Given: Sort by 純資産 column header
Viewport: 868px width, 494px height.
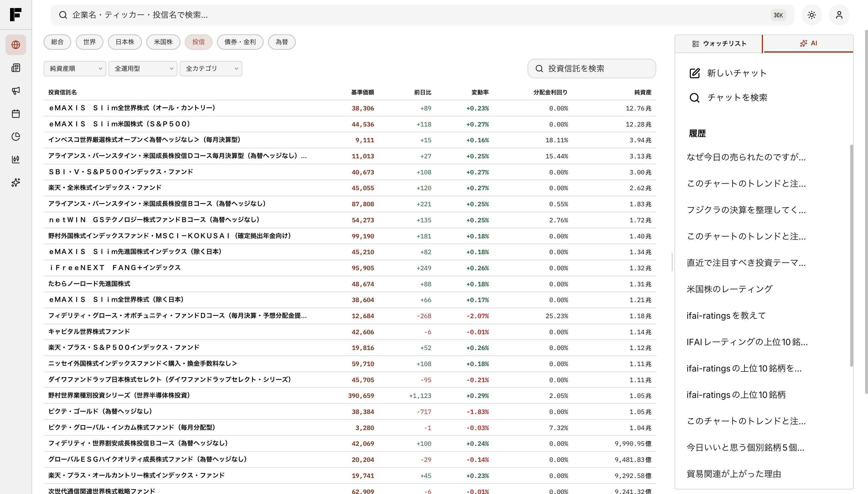Looking at the screenshot, I should (643, 92).
